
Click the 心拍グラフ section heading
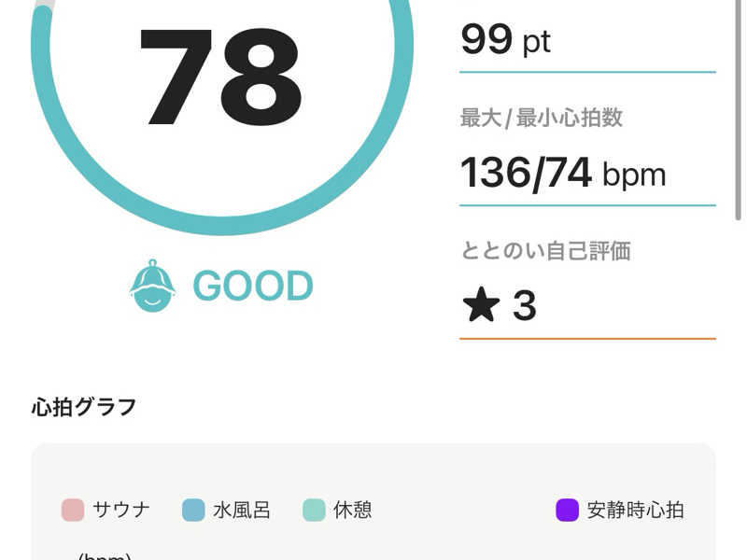(x=84, y=407)
